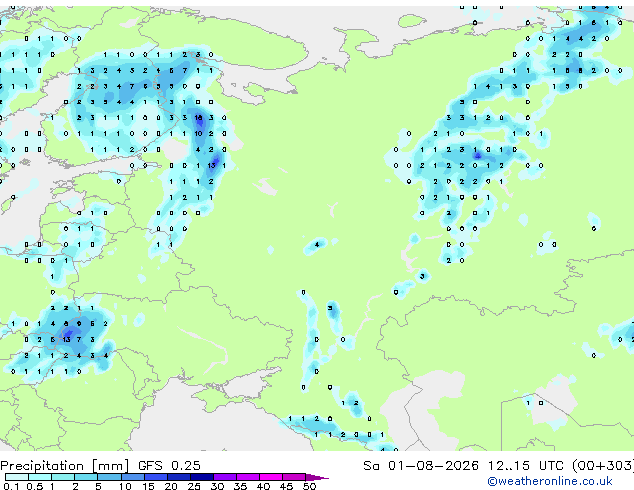The height and width of the screenshot is (490, 634).
Task: Click the 40–45 mm magenta legend swatch
Action: pyautogui.click(x=271, y=477)
